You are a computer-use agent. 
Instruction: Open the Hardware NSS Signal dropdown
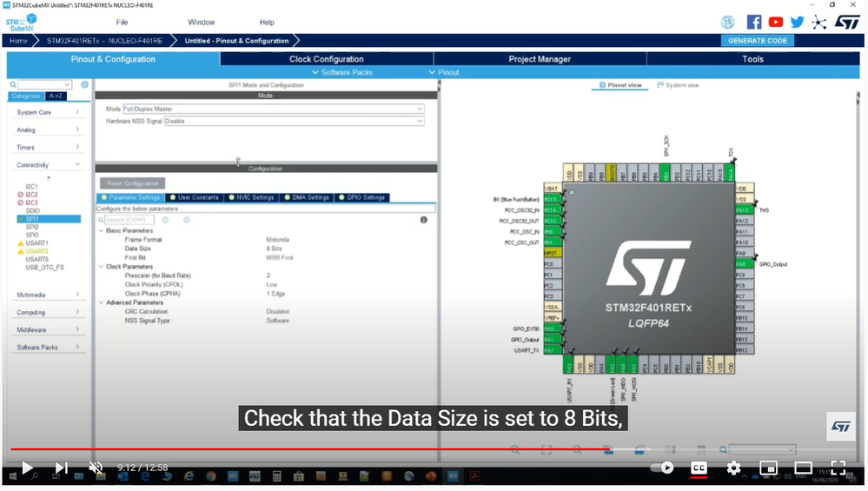tap(294, 121)
